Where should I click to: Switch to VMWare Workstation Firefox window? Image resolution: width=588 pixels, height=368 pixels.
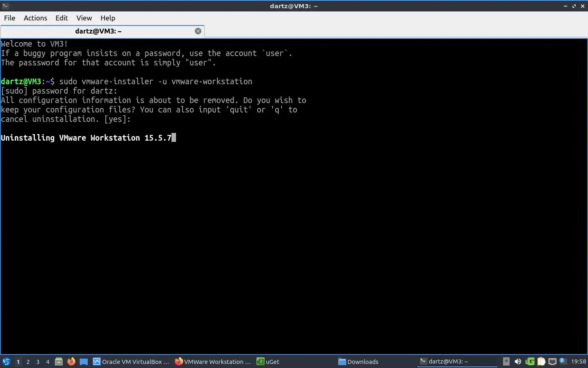tap(213, 361)
